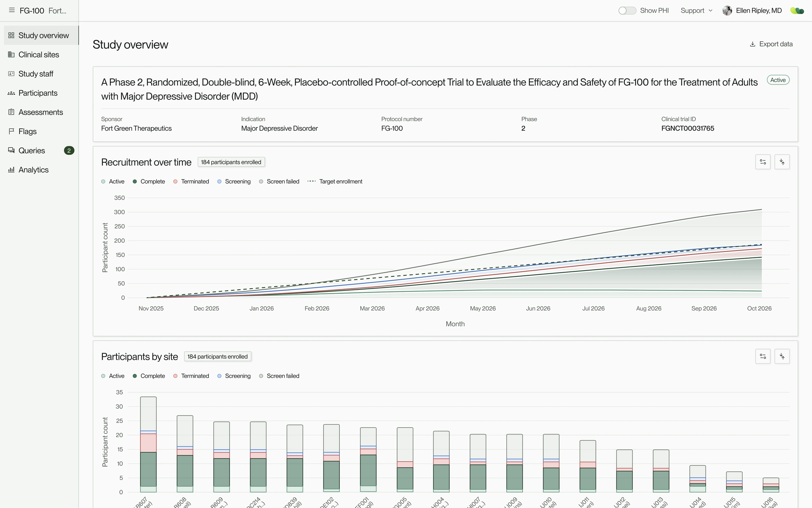Click the Queries badge showing 2
The height and width of the screenshot is (508, 812).
pyautogui.click(x=69, y=150)
